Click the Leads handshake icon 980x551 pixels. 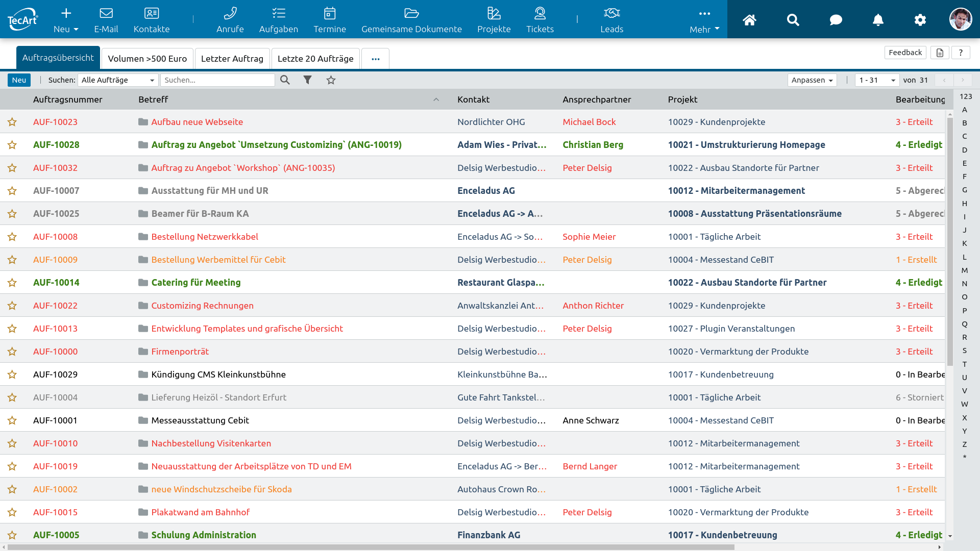611,14
